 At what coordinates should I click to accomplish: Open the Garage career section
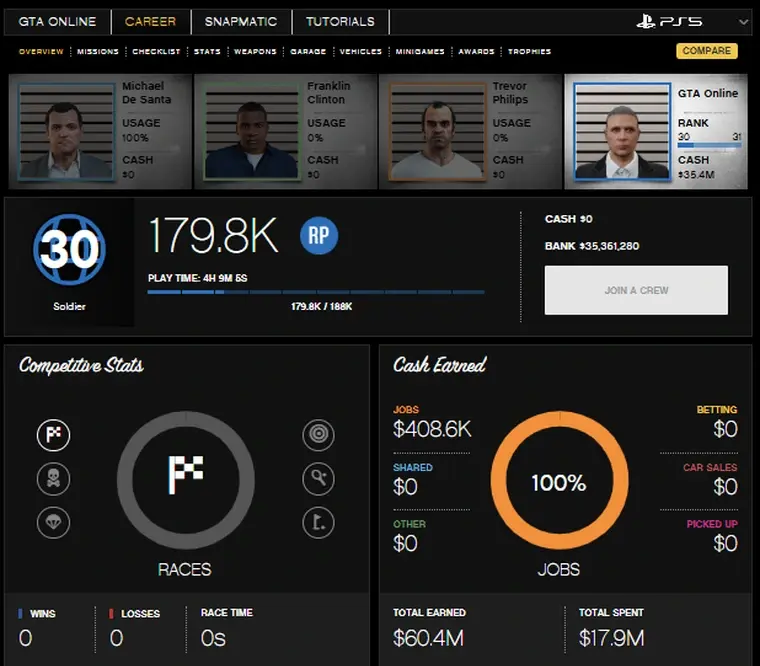pyautogui.click(x=308, y=51)
